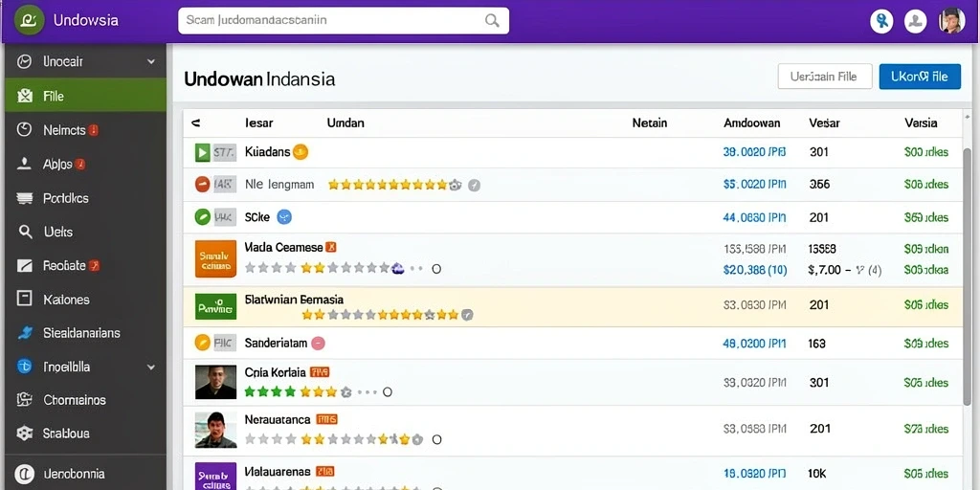Open the profile photo avatar

click(x=952, y=21)
